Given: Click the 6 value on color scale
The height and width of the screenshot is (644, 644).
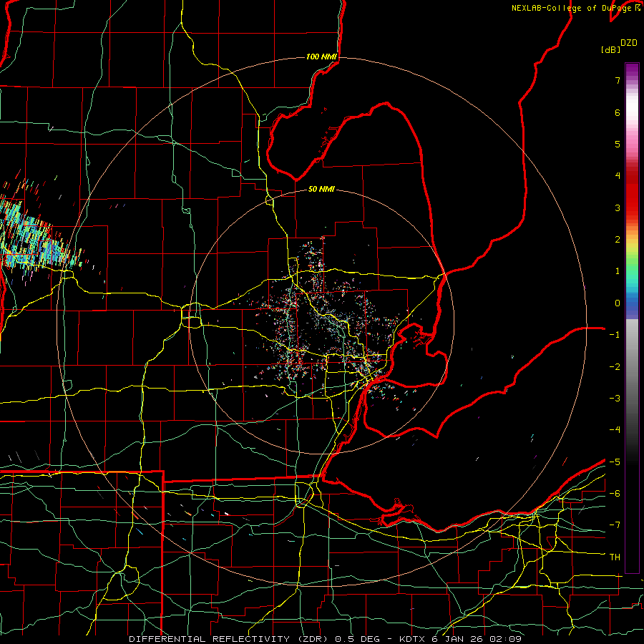Looking at the screenshot, I should [618, 112].
